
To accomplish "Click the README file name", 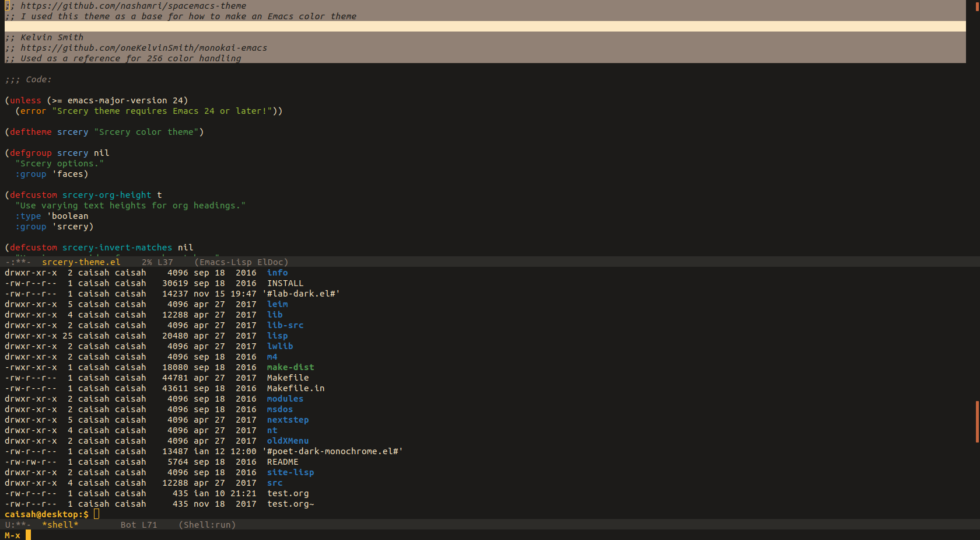I will click(282, 462).
